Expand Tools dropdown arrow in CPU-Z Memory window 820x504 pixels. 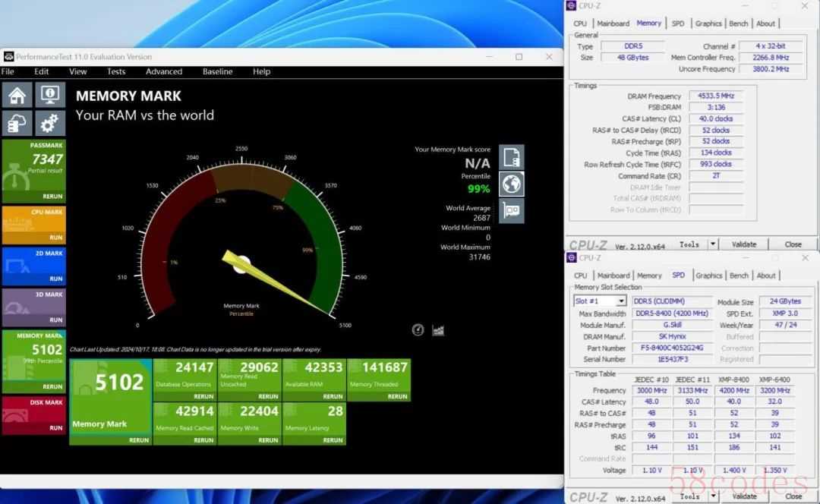click(712, 244)
